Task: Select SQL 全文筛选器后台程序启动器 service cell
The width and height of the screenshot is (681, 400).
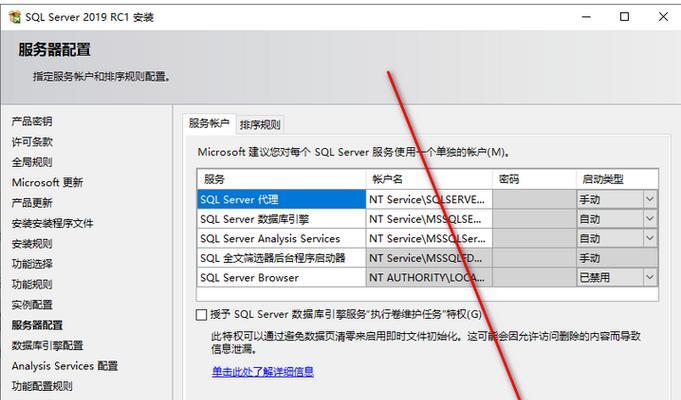Action: (281, 258)
